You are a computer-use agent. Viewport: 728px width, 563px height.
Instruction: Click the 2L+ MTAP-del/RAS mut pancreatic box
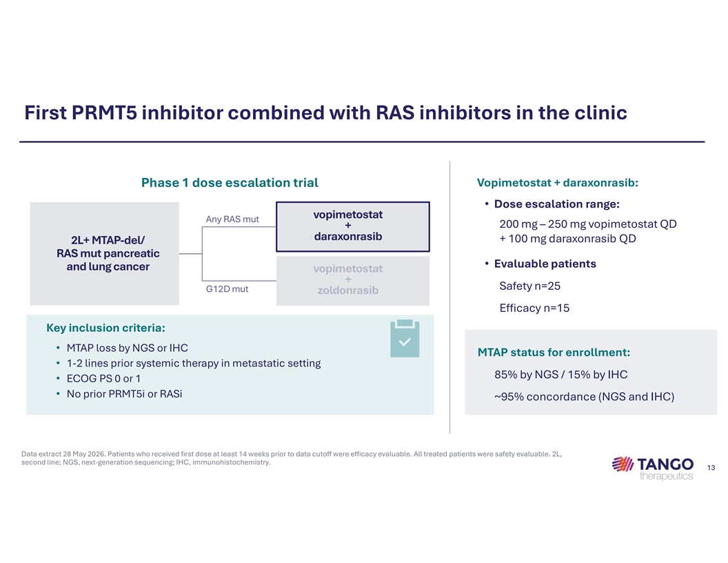coord(105,254)
